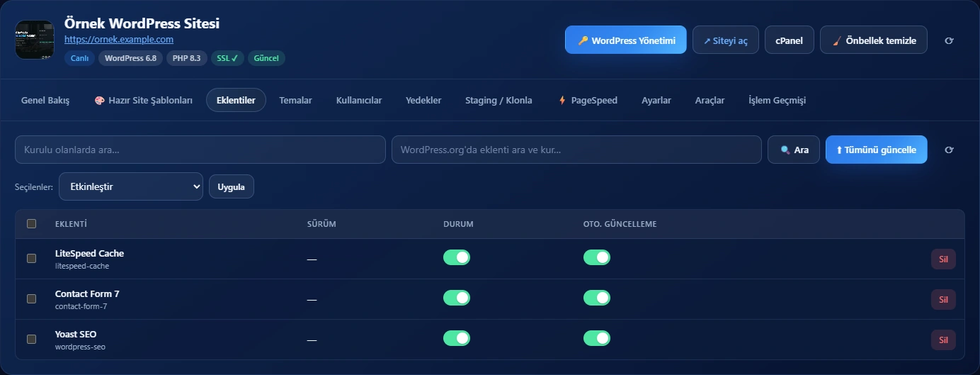This screenshot has height=375, width=980.
Task: Focus the WordPress.org eklenti search field
Action: [x=576, y=150]
